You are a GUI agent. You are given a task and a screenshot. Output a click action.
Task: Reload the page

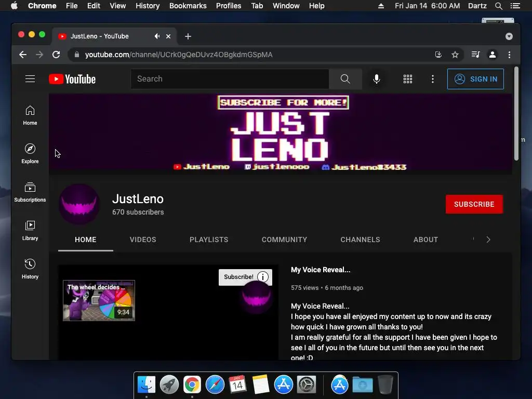[56, 55]
